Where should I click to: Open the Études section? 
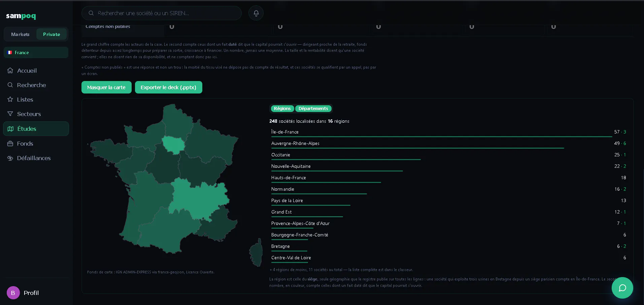coord(36,129)
